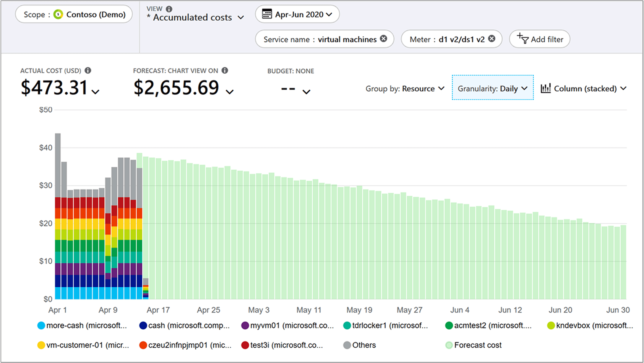Click the calendar icon in date picker
Viewport: 644px width, 363px height.
(x=267, y=14)
